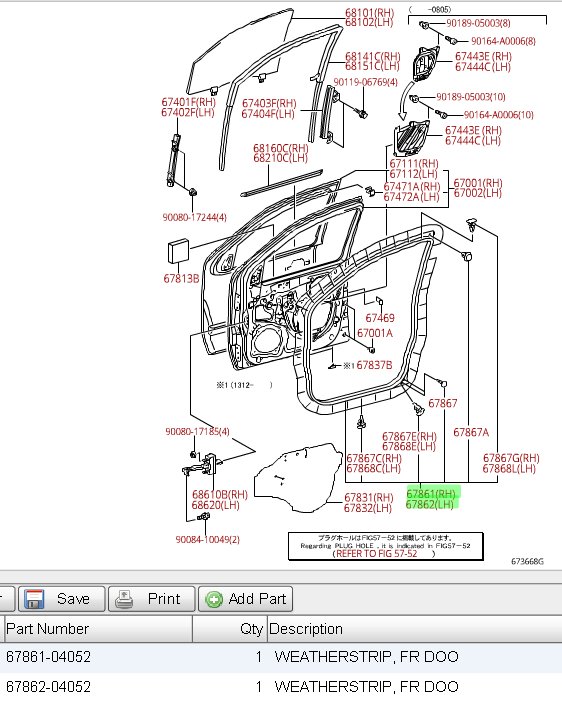Click diagram label 90119-06769(4)
This screenshot has height=701, width=562.
(x=365, y=82)
